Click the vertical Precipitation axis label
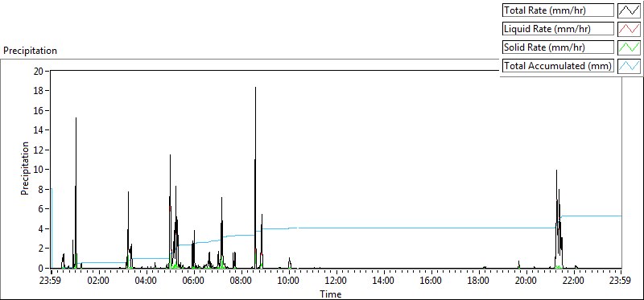This screenshot has width=644, height=300. (x=25, y=168)
